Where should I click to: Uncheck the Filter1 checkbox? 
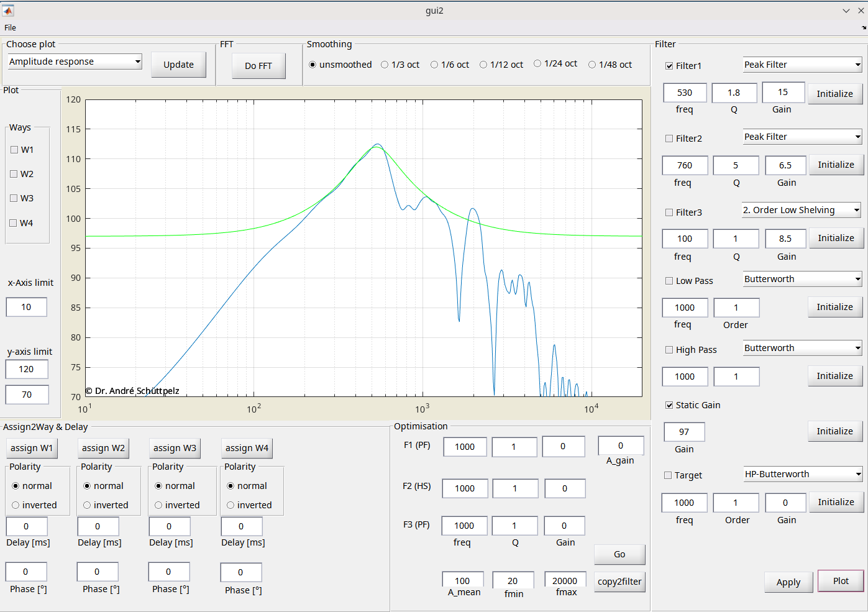(x=669, y=66)
